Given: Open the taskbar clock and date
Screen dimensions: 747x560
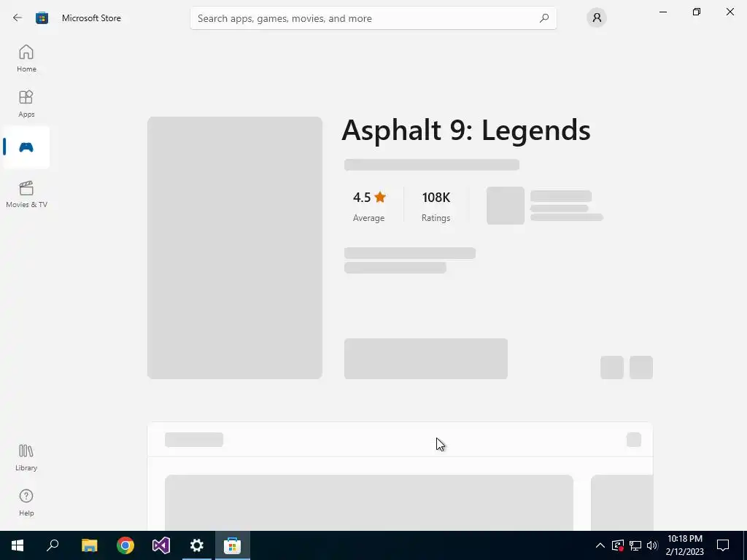Looking at the screenshot, I should (684, 545).
